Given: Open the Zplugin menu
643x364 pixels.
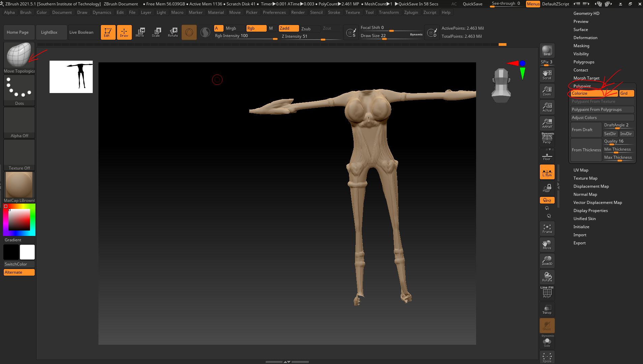Looking at the screenshot, I should click(411, 12).
